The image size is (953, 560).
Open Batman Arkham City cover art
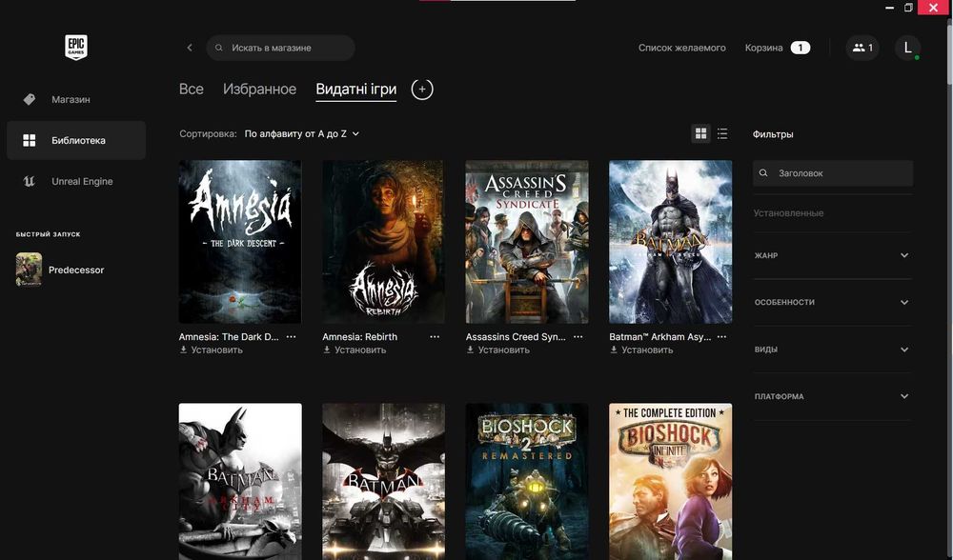(x=240, y=481)
